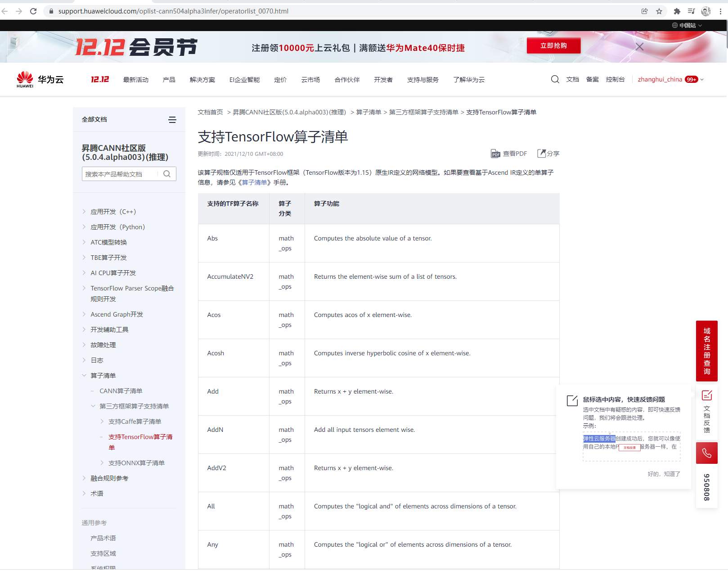This screenshot has width=728, height=571.
Task: Open EI企业智能 in top navigation
Action: click(x=245, y=80)
